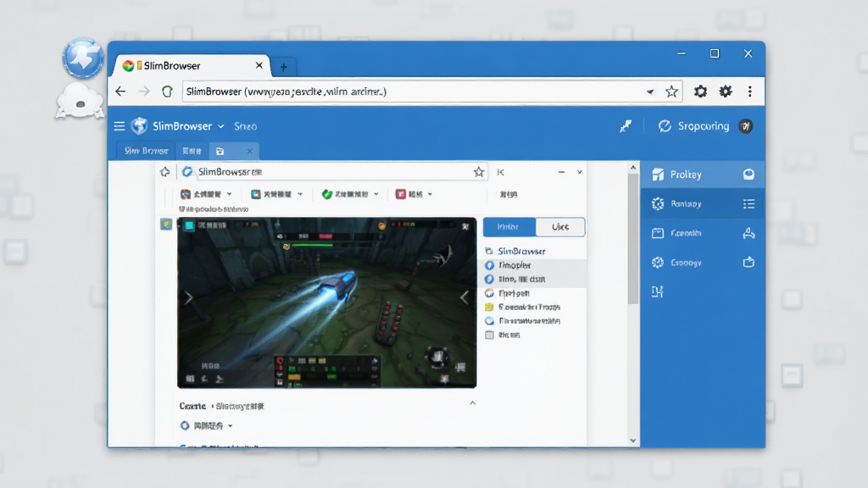Close the SlimBrowser window tab
Viewport: 868px width, 488px height.
tap(259, 65)
